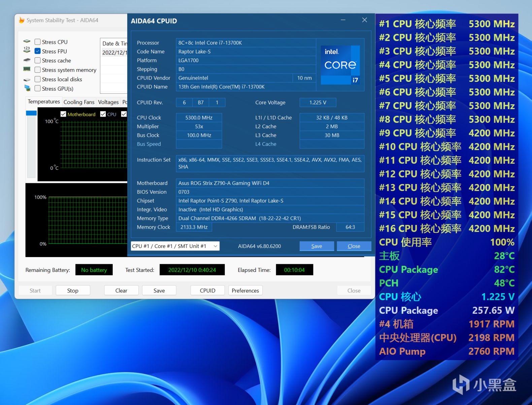
Task: Click the Stress local disks drive icon
Action: [x=27, y=80]
